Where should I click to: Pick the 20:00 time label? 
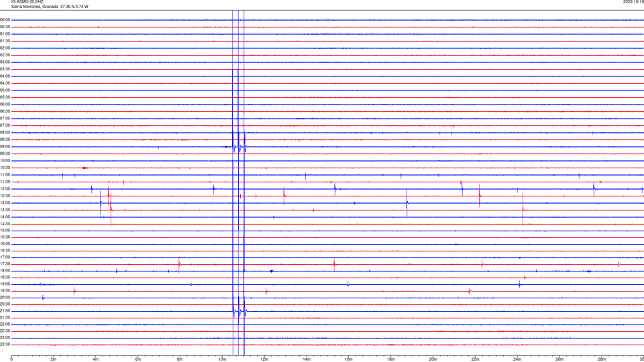coord(5,298)
